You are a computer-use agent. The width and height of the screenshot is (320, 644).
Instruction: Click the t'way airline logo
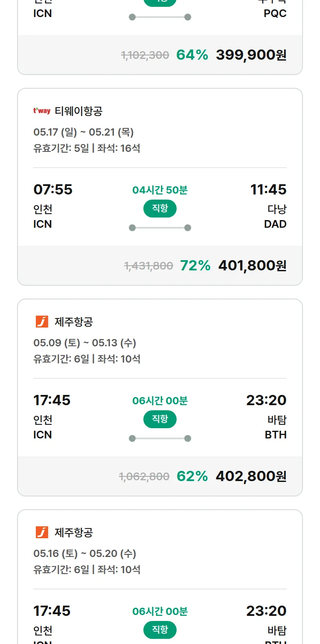[x=41, y=111]
